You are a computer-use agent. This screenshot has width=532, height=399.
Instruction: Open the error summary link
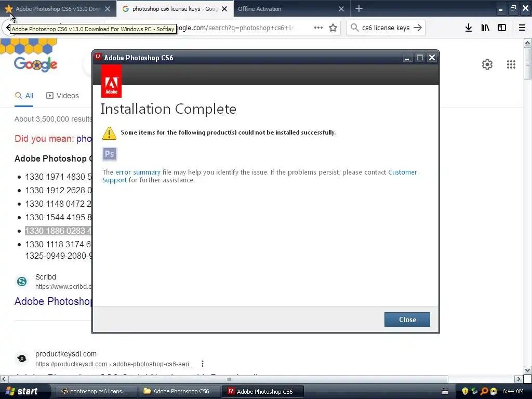point(138,172)
